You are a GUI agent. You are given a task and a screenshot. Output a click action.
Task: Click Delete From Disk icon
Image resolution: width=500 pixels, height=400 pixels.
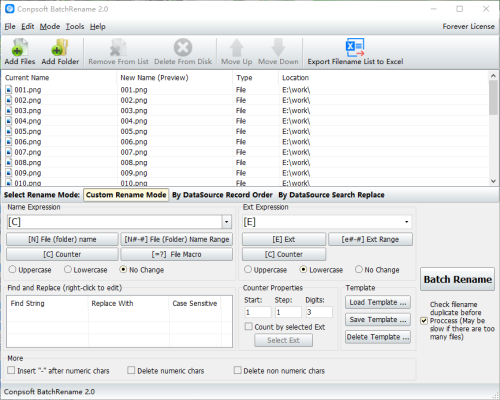click(183, 47)
